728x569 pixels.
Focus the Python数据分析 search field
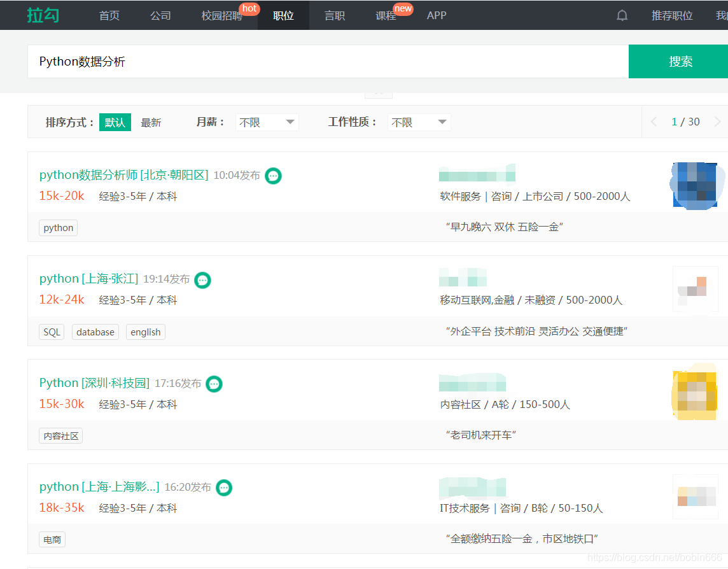tap(328, 61)
